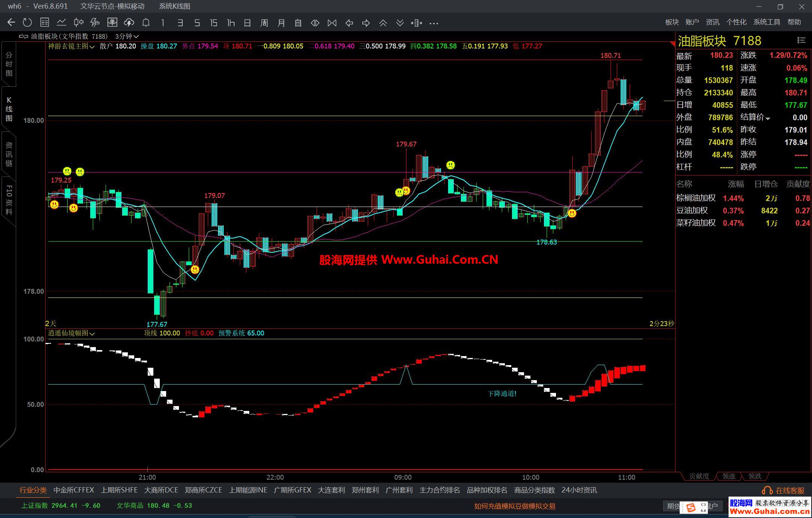Open the alert bell icon
The width and height of the screenshot is (812, 518).
click(146, 23)
